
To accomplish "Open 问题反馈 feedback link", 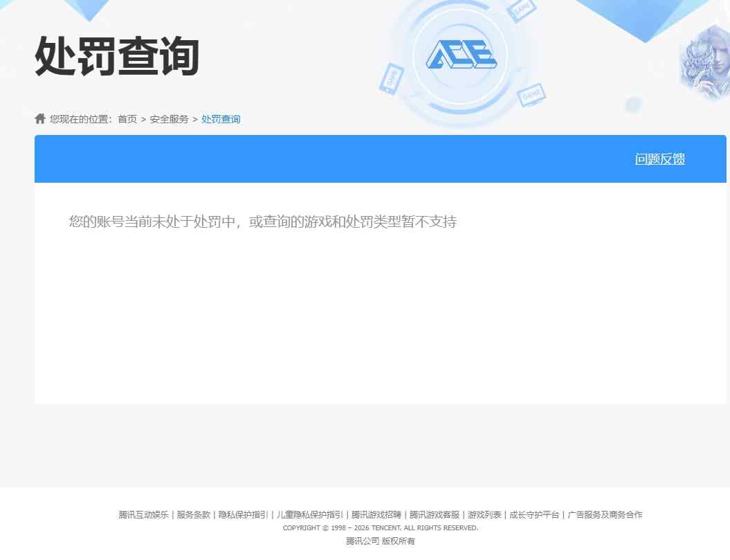I will click(659, 159).
